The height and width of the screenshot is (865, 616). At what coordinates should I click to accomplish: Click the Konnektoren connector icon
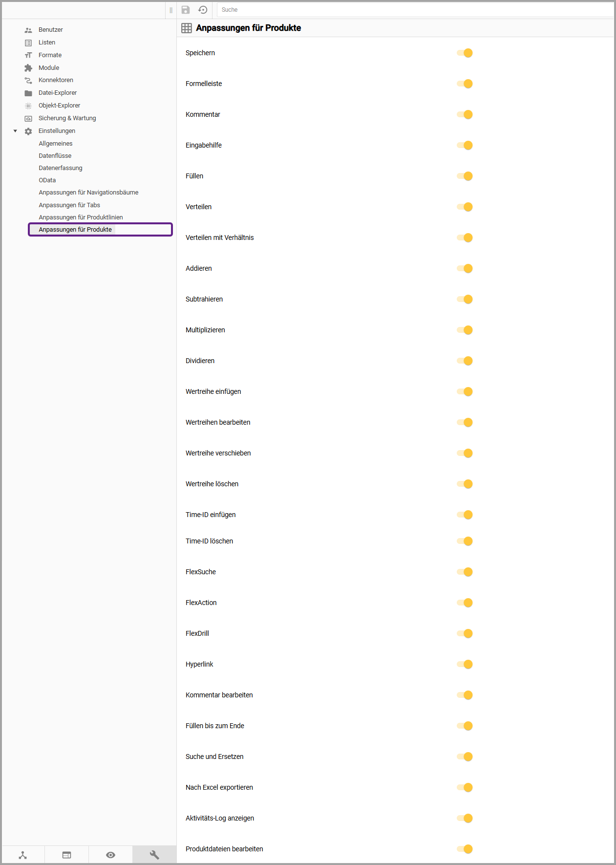[28, 80]
